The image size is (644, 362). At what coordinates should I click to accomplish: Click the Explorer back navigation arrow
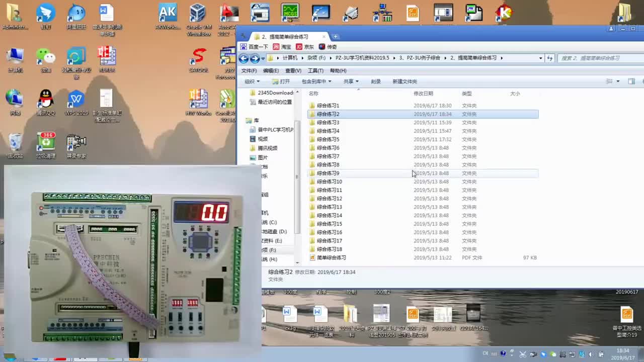coord(244,58)
